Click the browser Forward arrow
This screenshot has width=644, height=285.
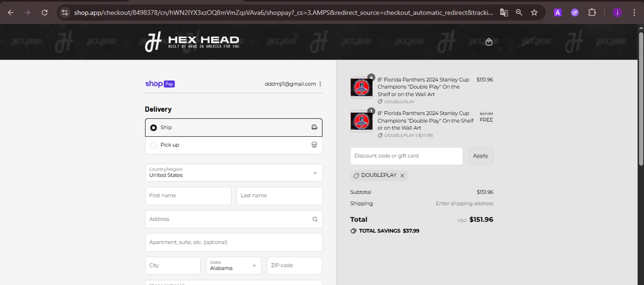pos(27,12)
